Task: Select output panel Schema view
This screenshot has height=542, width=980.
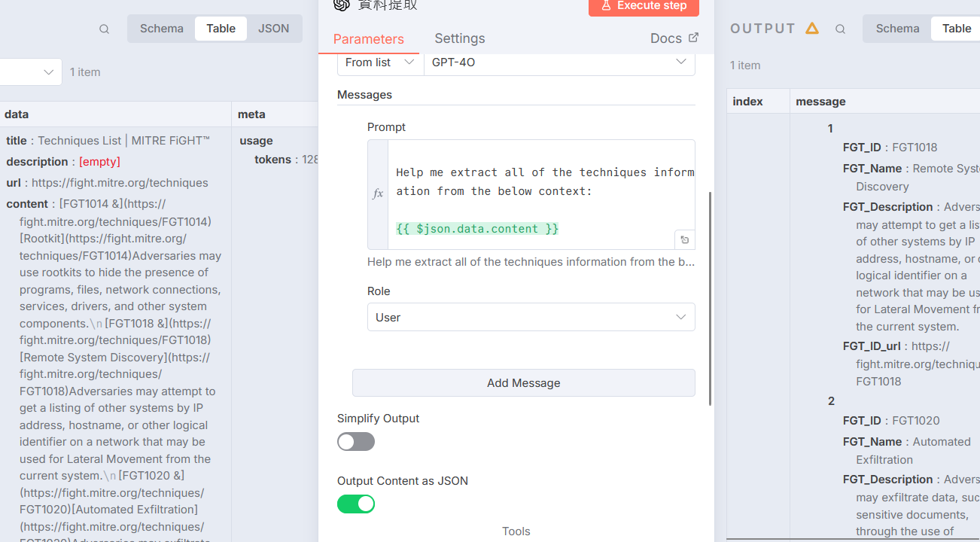Action: (x=897, y=29)
